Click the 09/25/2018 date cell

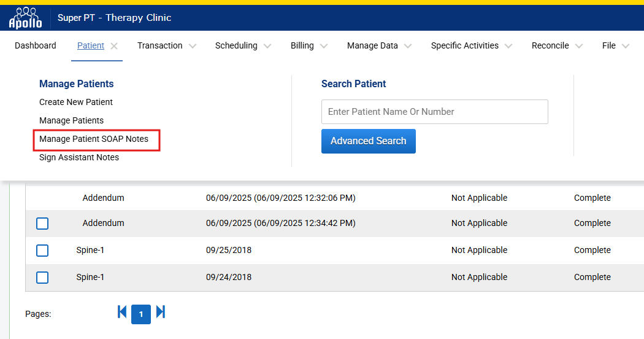click(229, 250)
